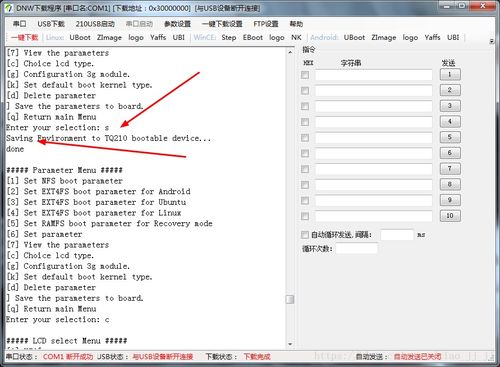Click send button 3
This screenshot has width=500, height=367.
[x=450, y=106]
